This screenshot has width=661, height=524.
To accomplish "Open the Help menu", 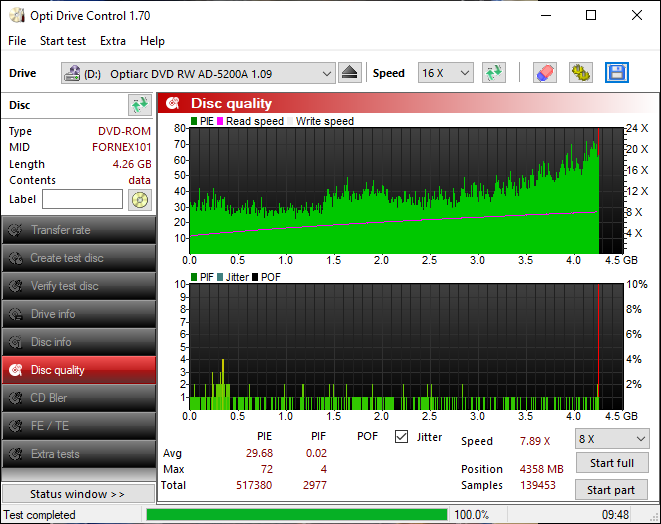I will (152, 41).
